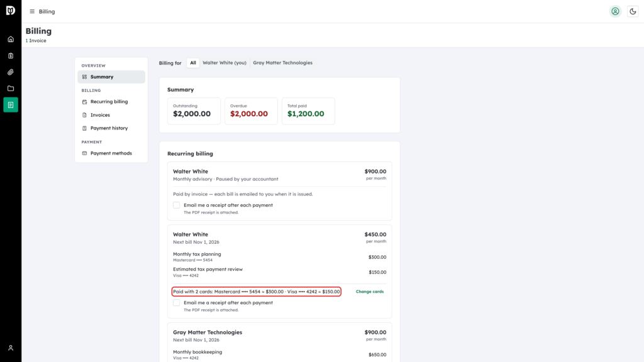The width and height of the screenshot is (644, 362).
Task: Click the 1 Invoice link under Billing
Action: [x=36, y=41]
